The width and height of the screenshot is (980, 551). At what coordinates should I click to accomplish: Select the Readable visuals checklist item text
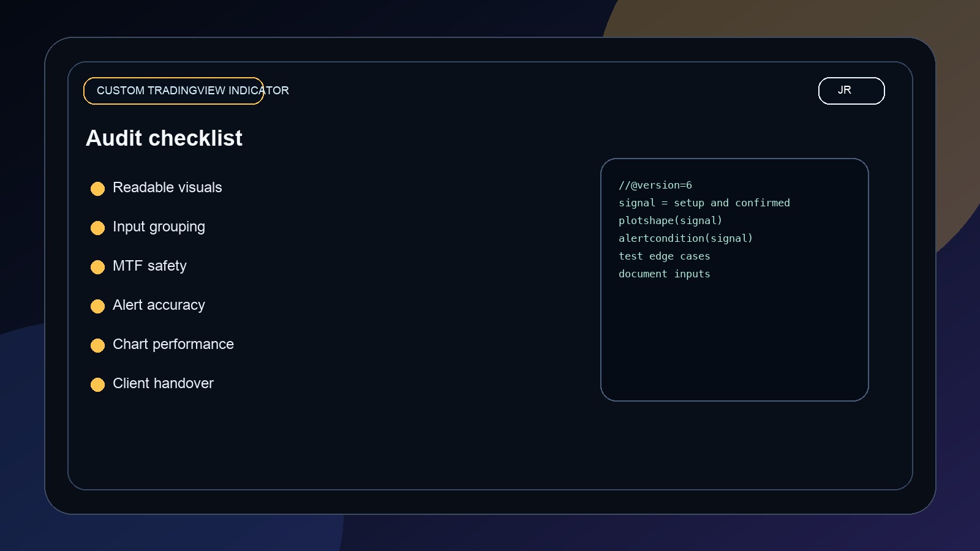(167, 187)
